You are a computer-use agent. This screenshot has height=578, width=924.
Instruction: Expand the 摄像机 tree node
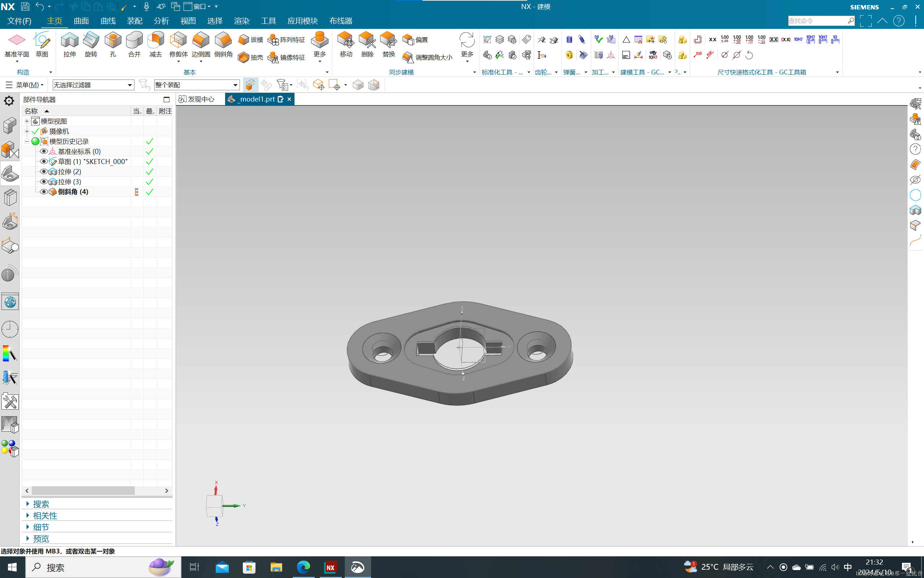(x=27, y=131)
